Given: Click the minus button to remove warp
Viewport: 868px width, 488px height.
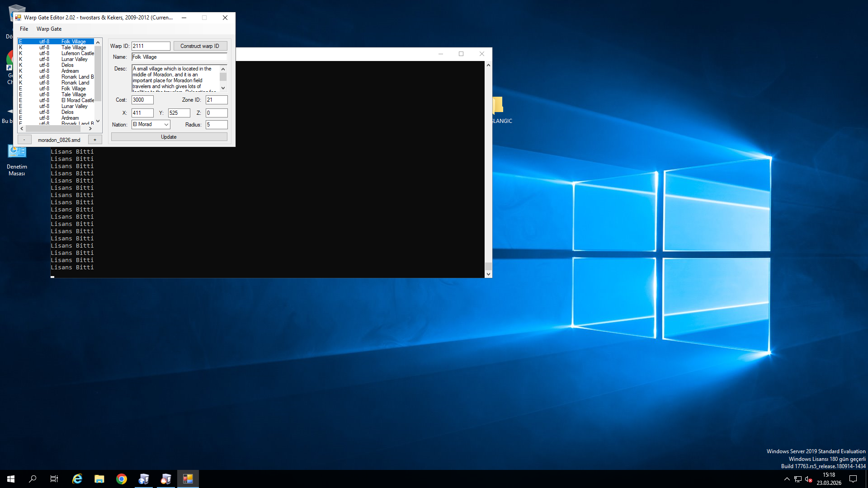Looking at the screenshot, I should [24, 140].
